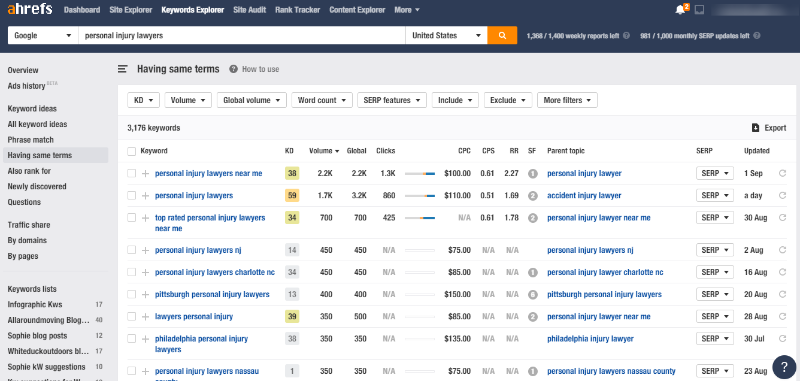Viewport: 800px width, 381px height.
Task: Click clicks distribution bar for 'personal injury lawyers near me'
Action: [420, 174]
